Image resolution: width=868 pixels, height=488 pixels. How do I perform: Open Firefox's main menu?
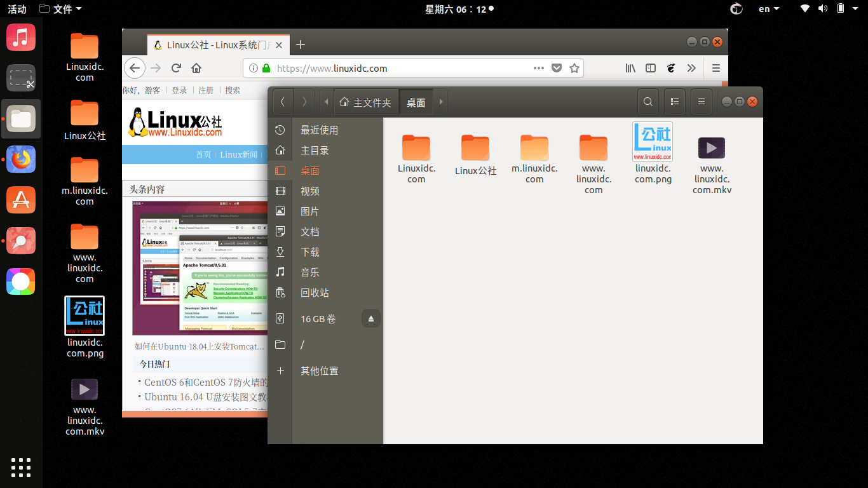(x=715, y=68)
